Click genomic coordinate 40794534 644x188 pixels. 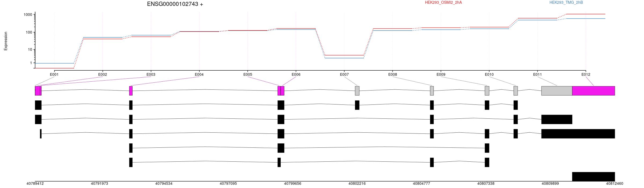[x=164, y=184]
